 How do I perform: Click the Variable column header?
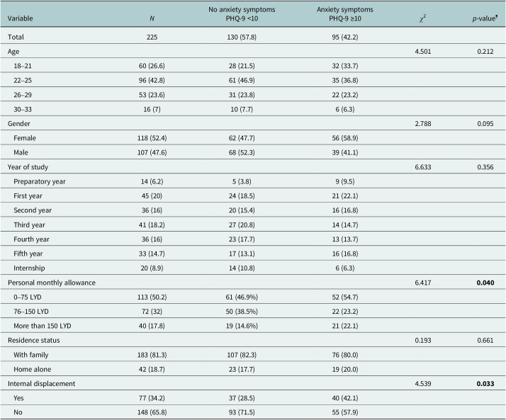coord(20,18)
